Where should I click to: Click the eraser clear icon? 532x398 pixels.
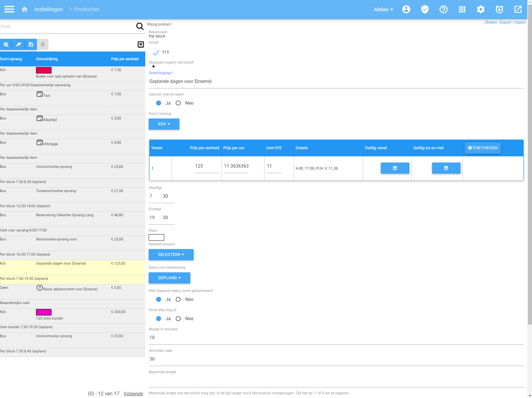(18, 44)
